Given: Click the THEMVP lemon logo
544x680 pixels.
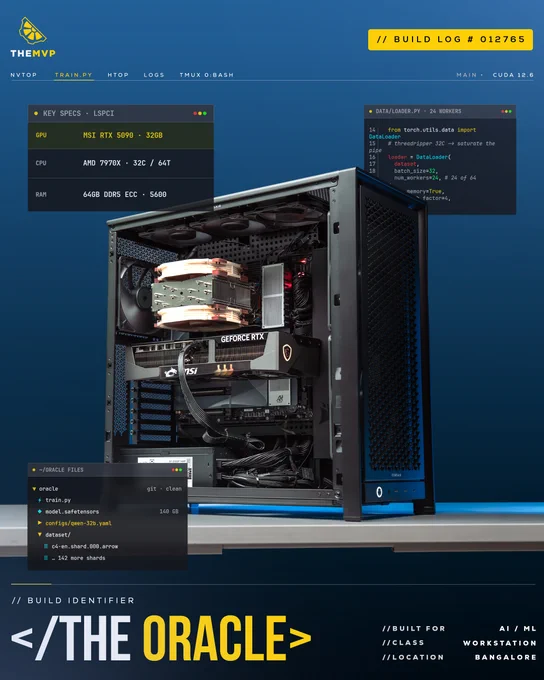Looking at the screenshot, I should pos(33,37).
